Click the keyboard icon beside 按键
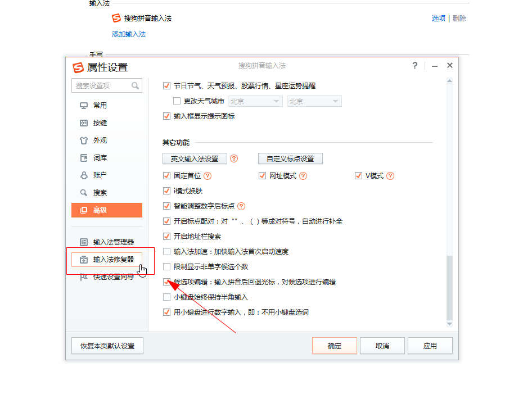The width and height of the screenshot is (532, 399). (x=84, y=123)
